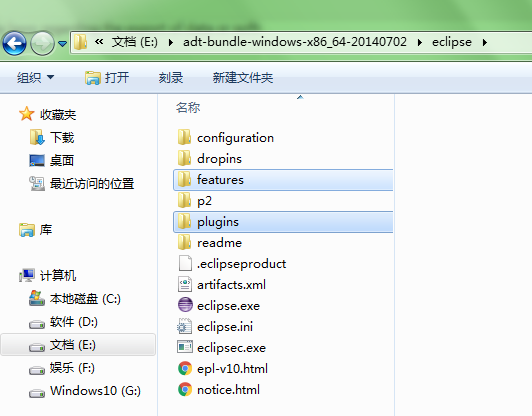Viewport: 532px width, 416px height.
Task: Click the drive icon next to 软件 (D:)
Action: 37,324
